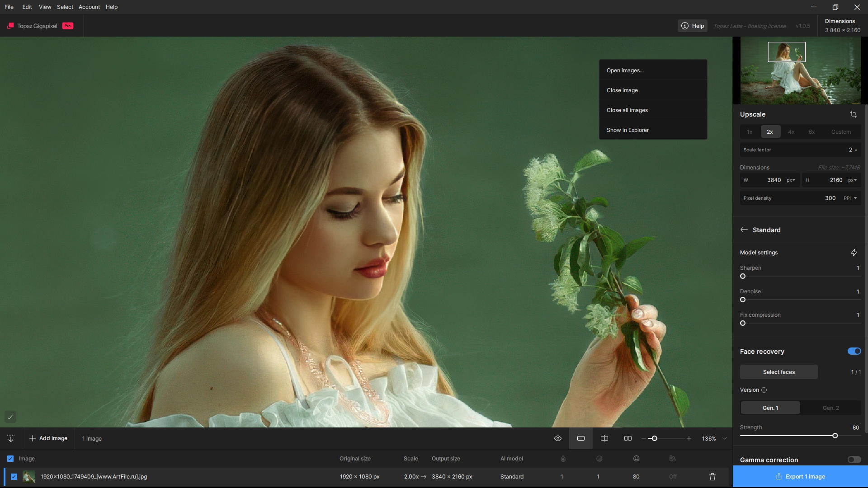
Task: Switch to side-by-side view icon
Action: [x=627, y=438]
